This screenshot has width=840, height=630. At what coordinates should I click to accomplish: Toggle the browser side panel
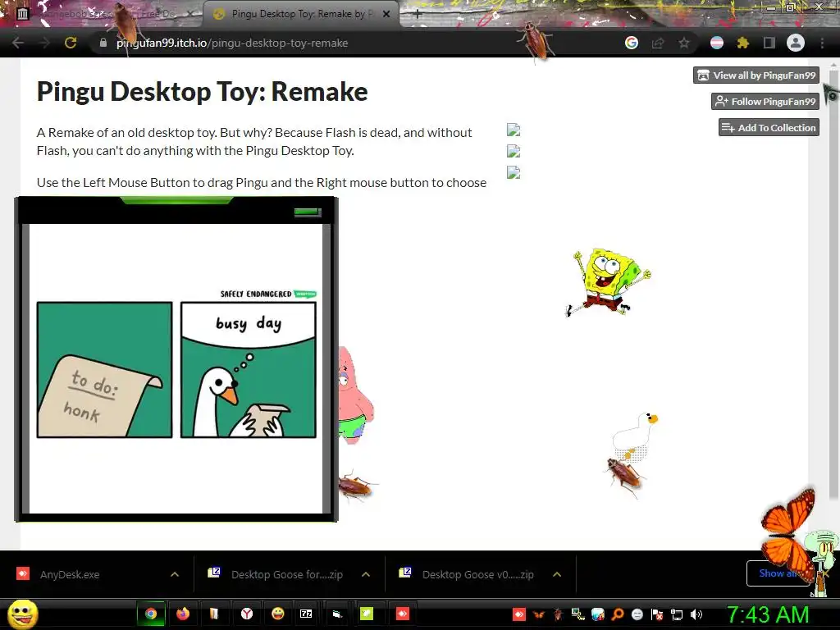[769, 43]
